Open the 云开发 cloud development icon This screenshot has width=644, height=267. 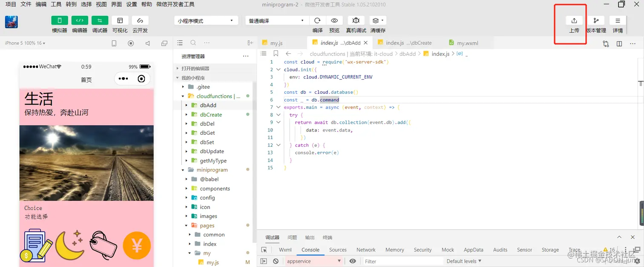pos(140,20)
